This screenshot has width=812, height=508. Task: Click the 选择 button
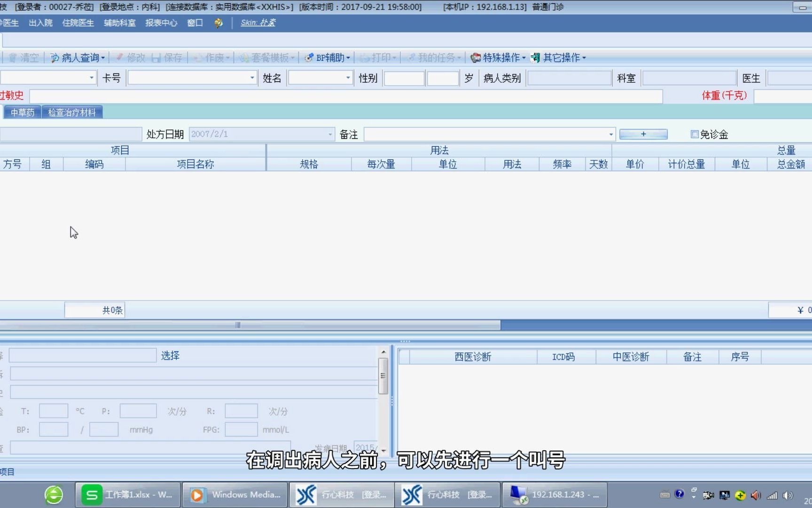(x=170, y=356)
